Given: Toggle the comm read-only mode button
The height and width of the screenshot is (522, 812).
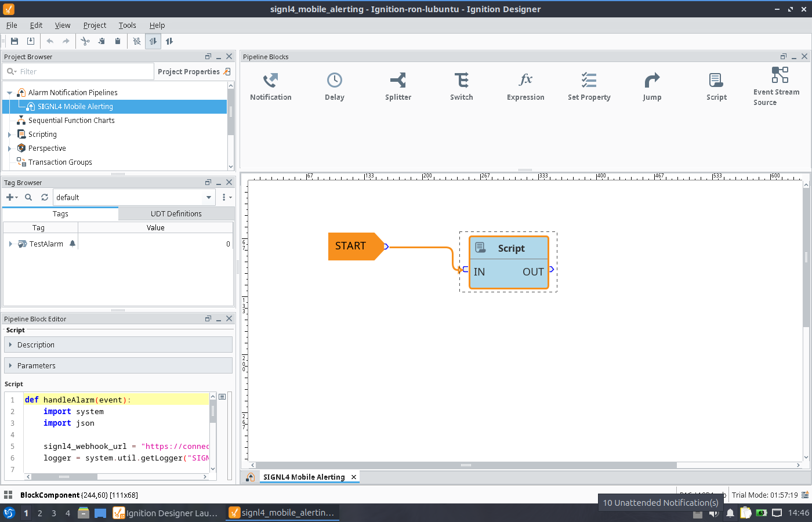Looking at the screenshot, I should click(153, 41).
